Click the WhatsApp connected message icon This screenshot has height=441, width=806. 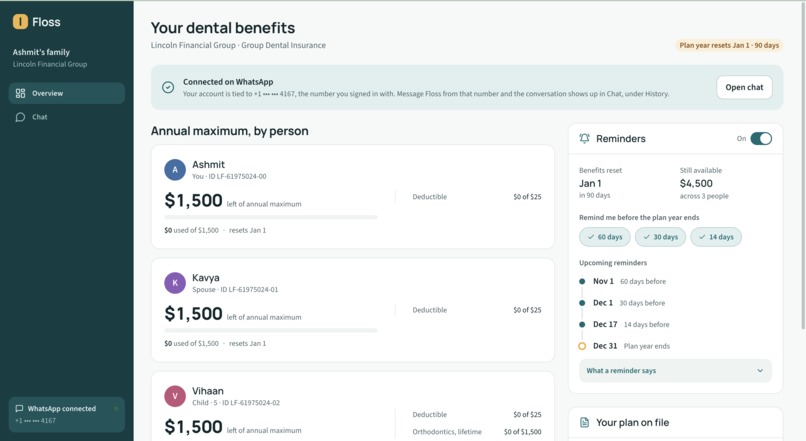(x=19, y=409)
